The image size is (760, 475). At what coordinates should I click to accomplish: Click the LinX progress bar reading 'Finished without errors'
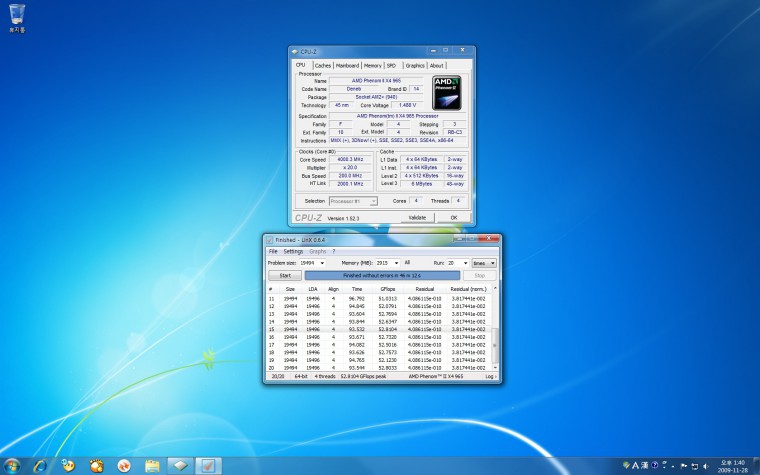[x=382, y=276]
